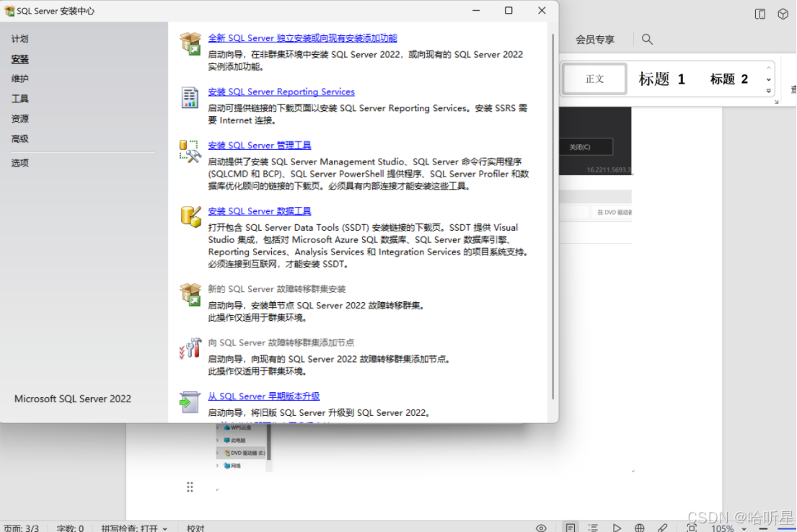This screenshot has width=797, height=532.
Task: Apply the 标题 2 style in WPS
Action: (x=729, y=79)
